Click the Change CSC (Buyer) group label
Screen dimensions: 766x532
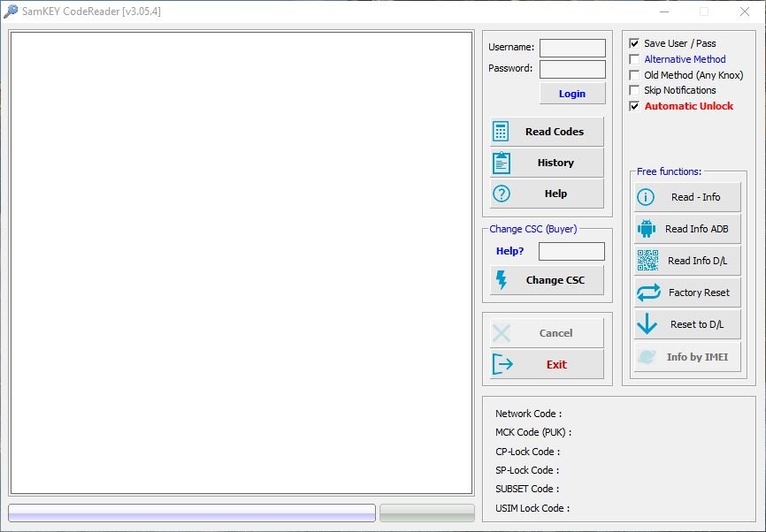533,229
